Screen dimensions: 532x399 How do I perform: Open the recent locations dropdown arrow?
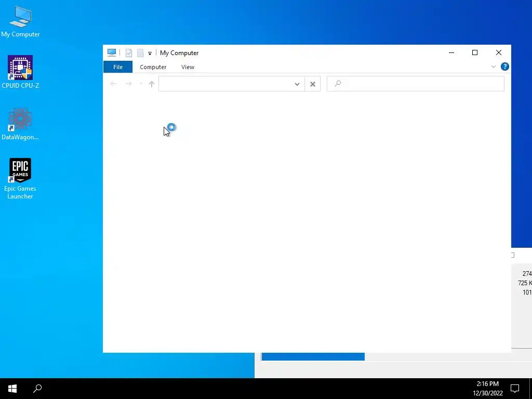141,84
